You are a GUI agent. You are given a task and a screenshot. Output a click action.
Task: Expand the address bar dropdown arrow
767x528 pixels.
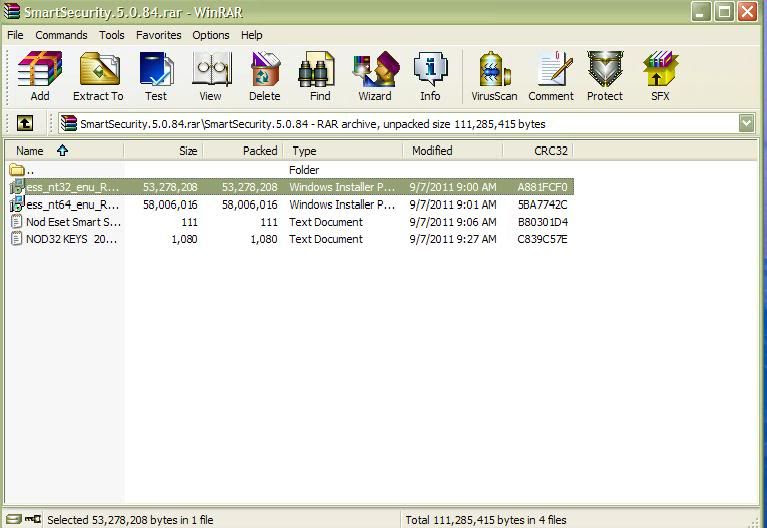[746, 123]
